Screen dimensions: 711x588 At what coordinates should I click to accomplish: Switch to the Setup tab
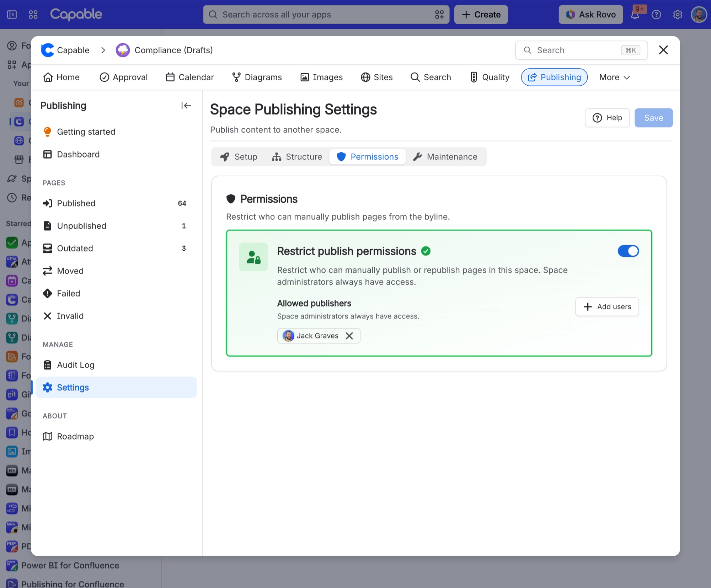click(238, 157)
